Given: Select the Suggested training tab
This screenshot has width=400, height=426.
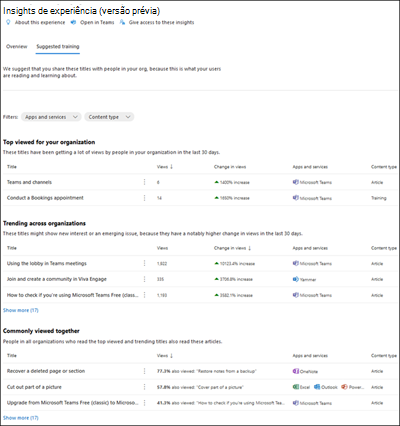Looking at the screenshot, I should click(x=58, y=46).
